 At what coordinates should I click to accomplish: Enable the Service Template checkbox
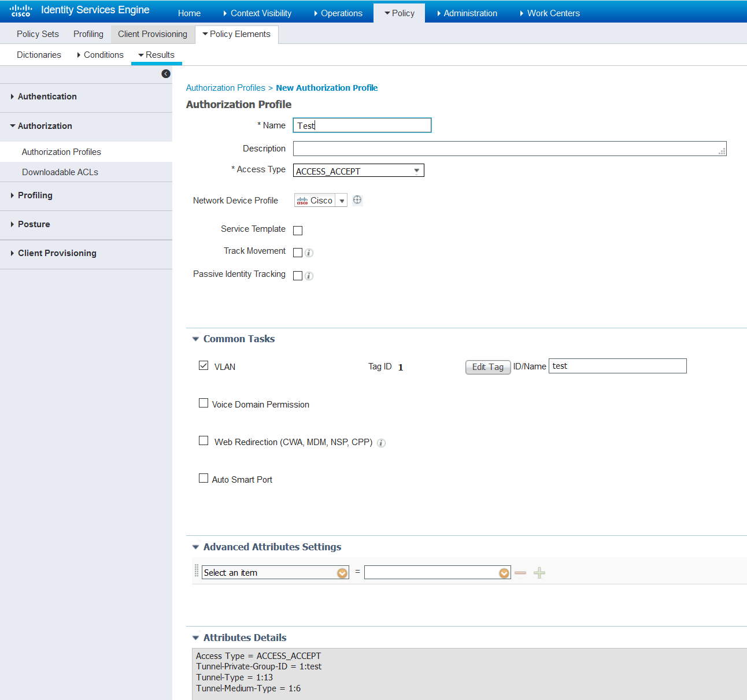[x=298, y=230]
